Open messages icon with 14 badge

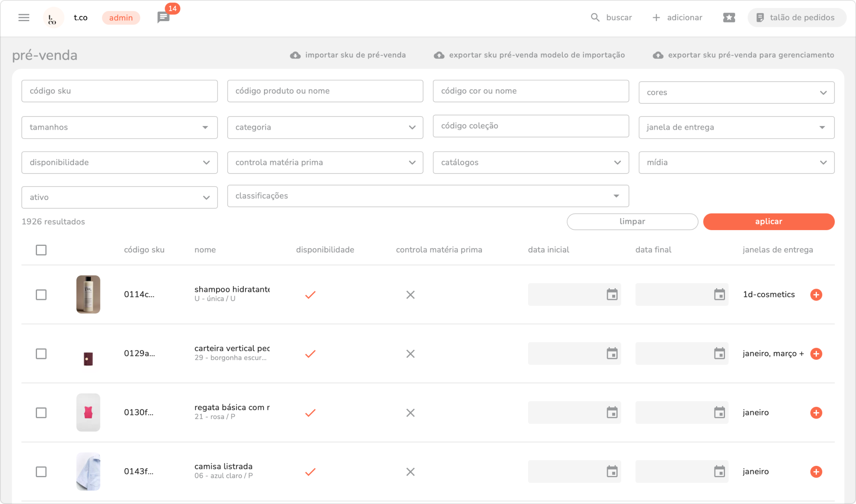(164, 17)
